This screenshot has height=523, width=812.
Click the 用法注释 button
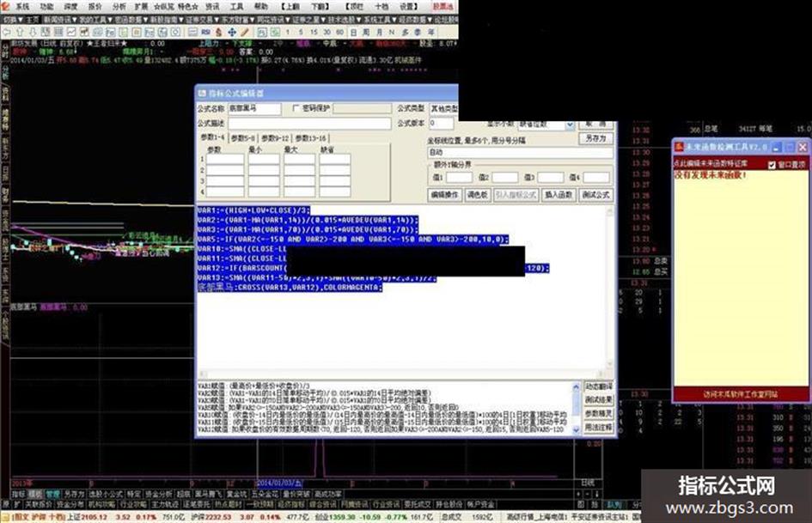(x=599, y=427)
